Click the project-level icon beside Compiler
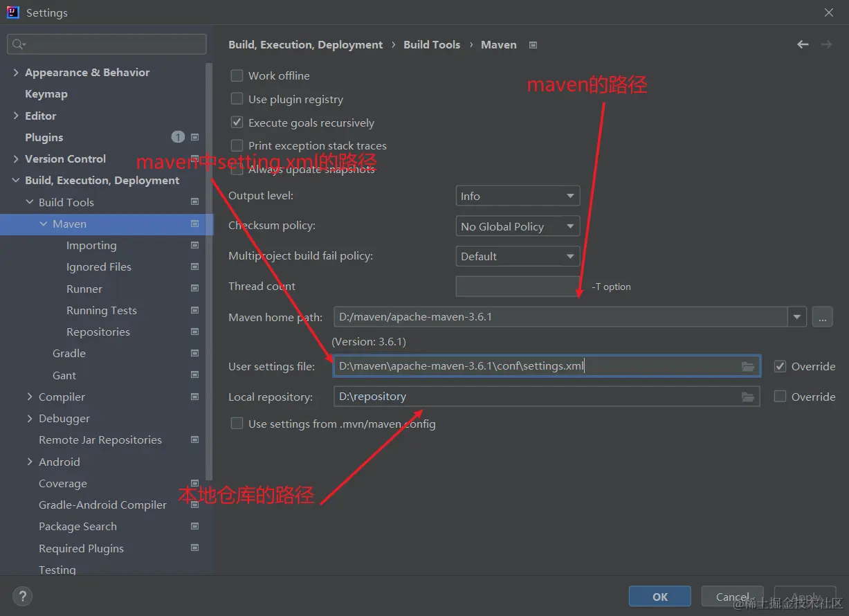This screenshot has height=616, width=849. (194, 397)
